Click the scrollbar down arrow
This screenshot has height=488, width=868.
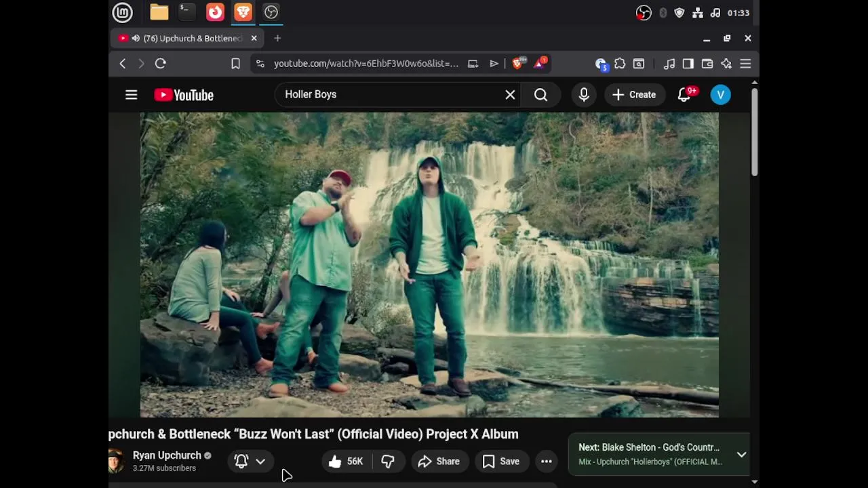pos(755,482)
